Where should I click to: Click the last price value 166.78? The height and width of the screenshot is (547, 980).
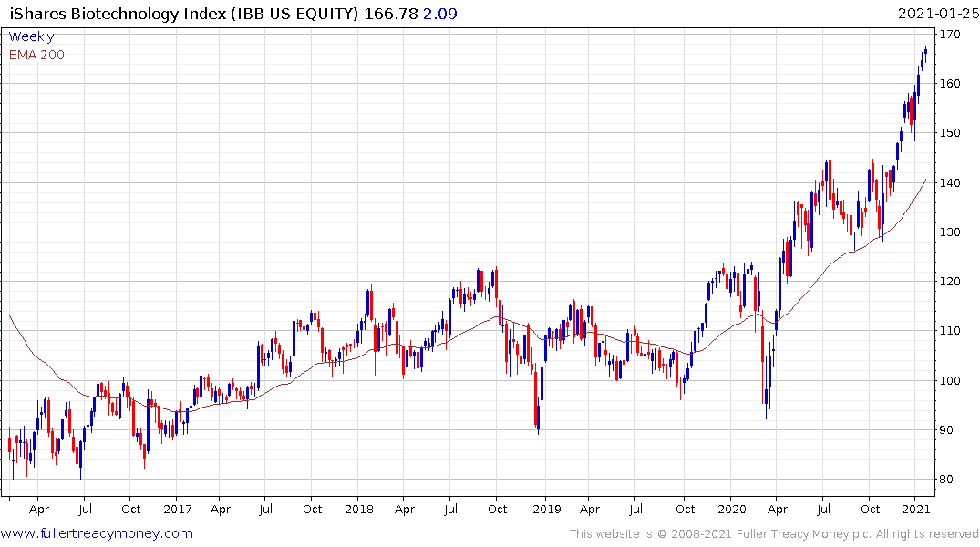[390, 14]
